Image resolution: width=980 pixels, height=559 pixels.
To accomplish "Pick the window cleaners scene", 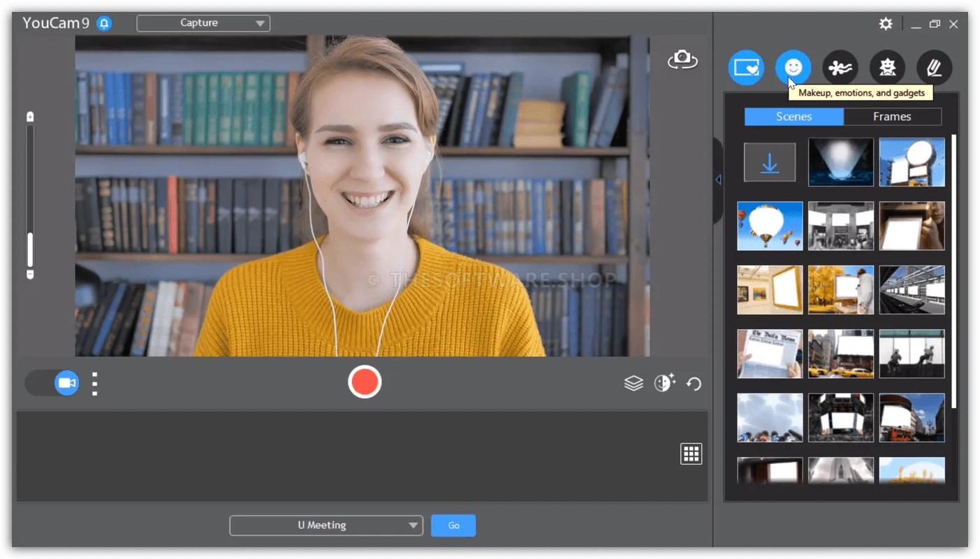I will pyautogui.click(x=912, y=354).
